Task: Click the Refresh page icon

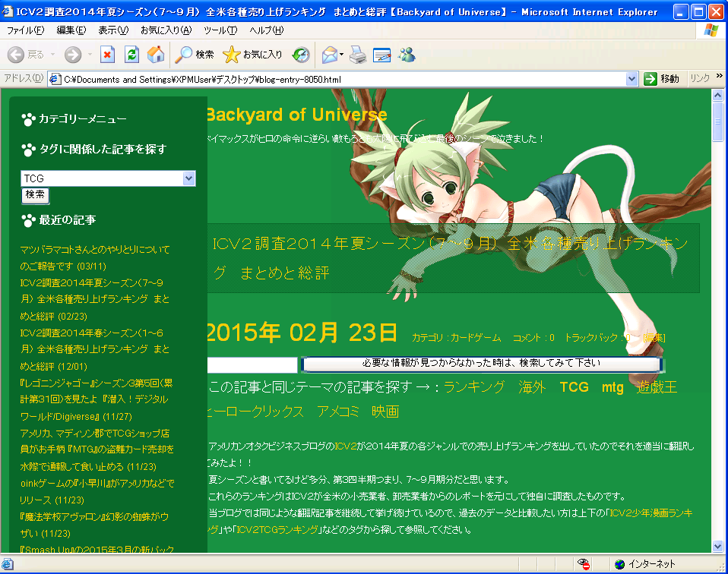Action: coord(132,55)
